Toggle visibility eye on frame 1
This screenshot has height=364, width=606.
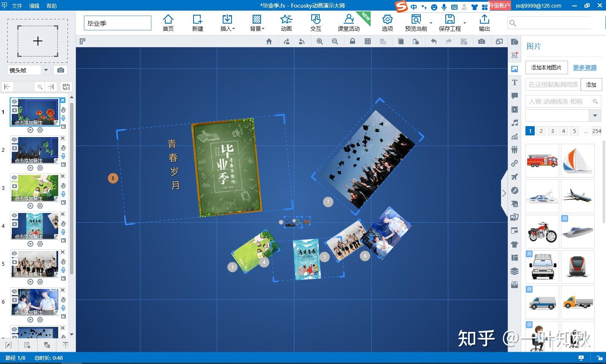point(14,102)
